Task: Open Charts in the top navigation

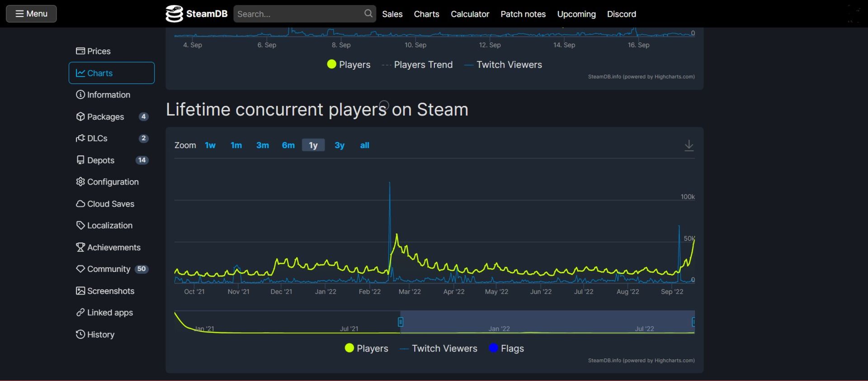Action: [426, 14]
